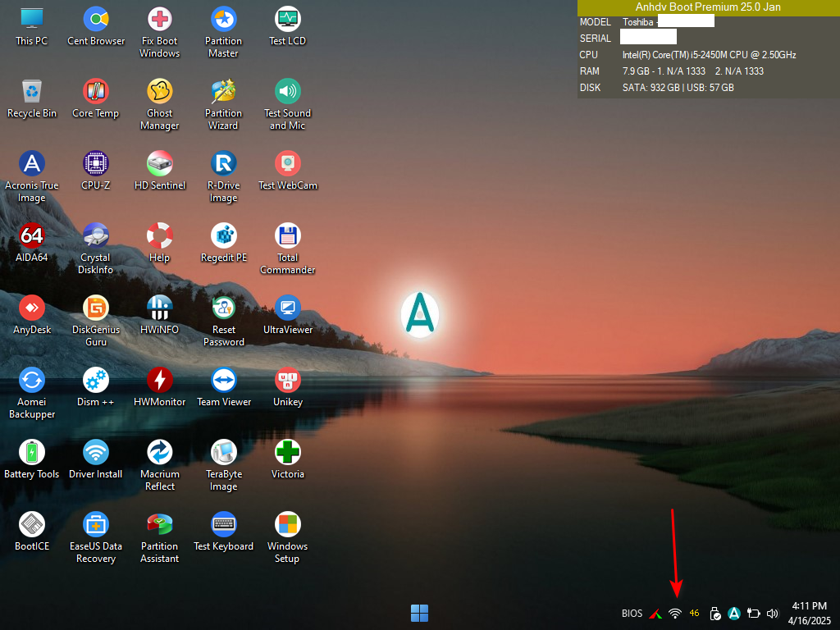The image size is (840, 630).
Task: Launch Cent Browser
Action: pyautogui.click(x=96, y=27)
